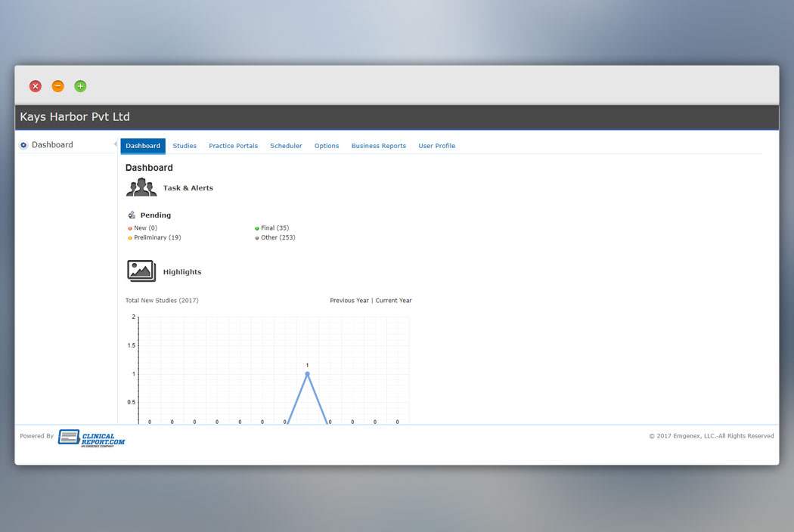Click the Powered By footer text
The image size is (794, 532).
click(36, 436)
